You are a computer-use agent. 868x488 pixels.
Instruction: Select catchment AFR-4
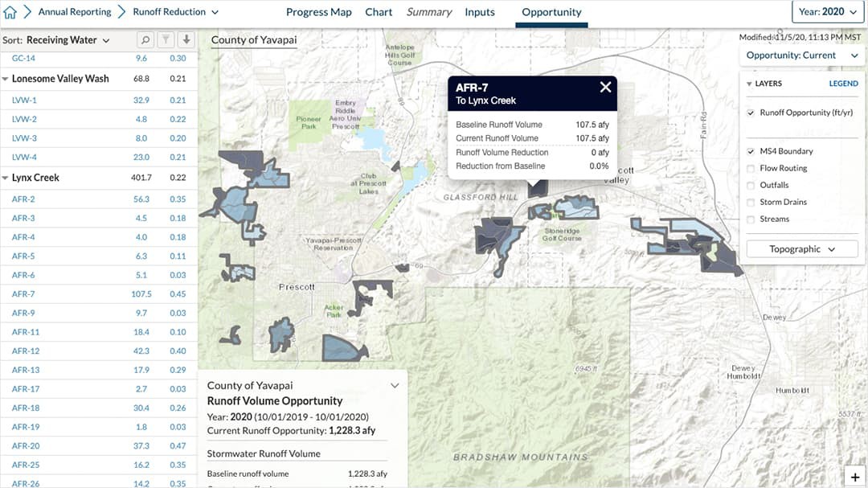[x=99, y=237]
